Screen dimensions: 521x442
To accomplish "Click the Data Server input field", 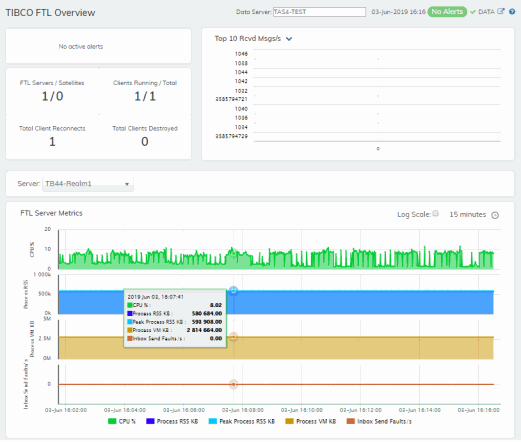I will [319, 12].
